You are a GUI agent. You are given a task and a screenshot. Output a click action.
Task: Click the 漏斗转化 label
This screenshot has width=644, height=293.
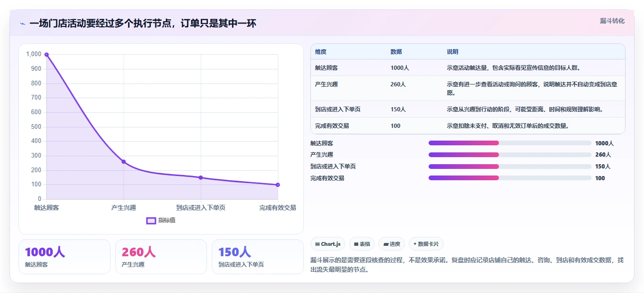[x=612, y=21]
